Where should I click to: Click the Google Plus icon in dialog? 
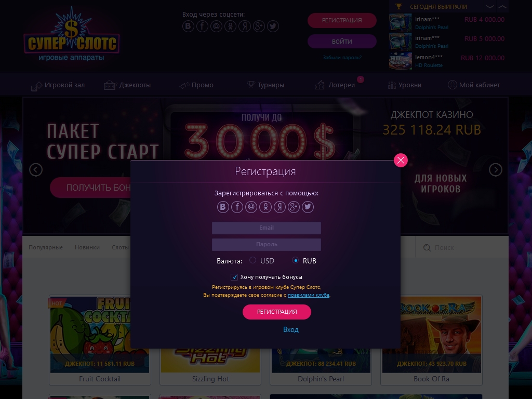[x=294, y=207]
